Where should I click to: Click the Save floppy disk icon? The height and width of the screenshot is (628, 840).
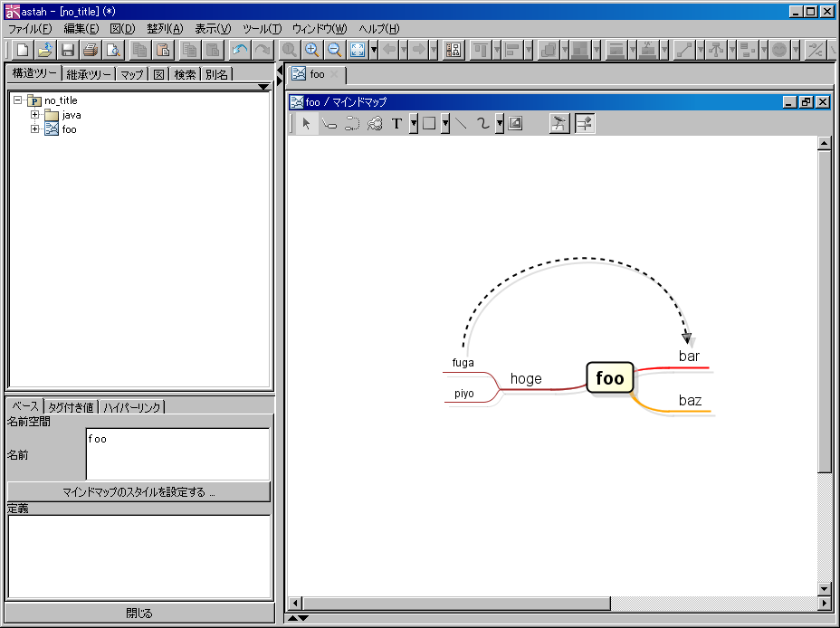pos(68,50)
